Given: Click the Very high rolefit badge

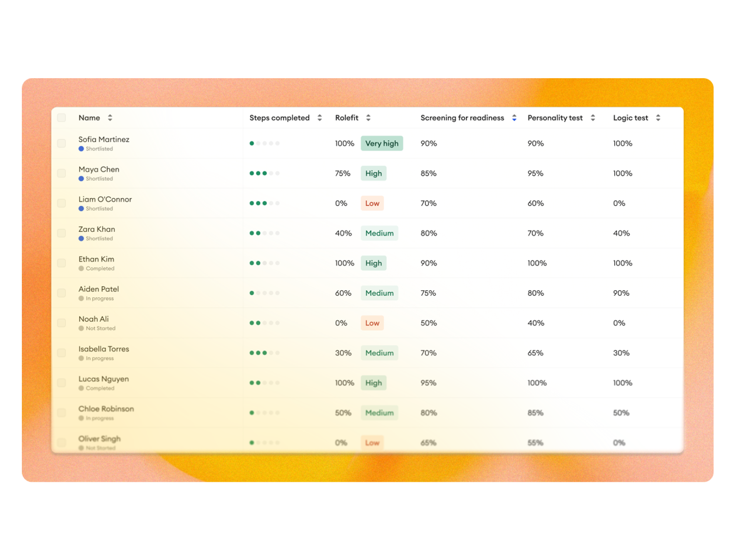Looking at the screenshot, I should 381,144.
